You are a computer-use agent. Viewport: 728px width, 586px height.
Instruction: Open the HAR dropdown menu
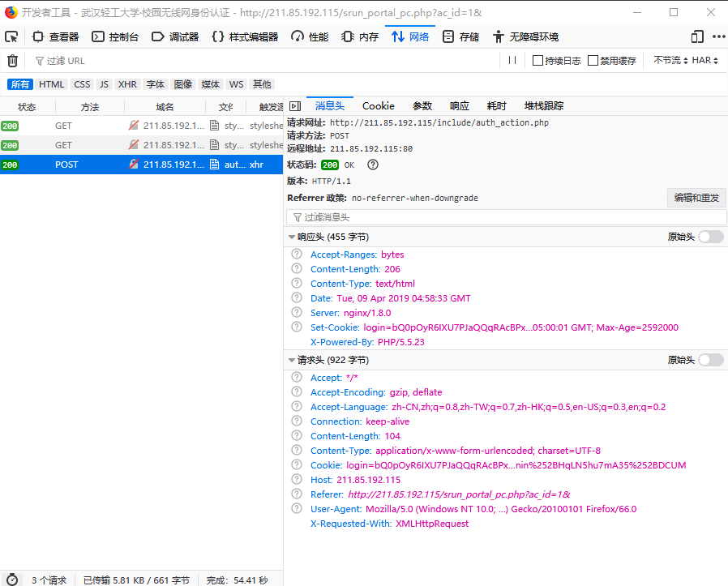point(704,61)
